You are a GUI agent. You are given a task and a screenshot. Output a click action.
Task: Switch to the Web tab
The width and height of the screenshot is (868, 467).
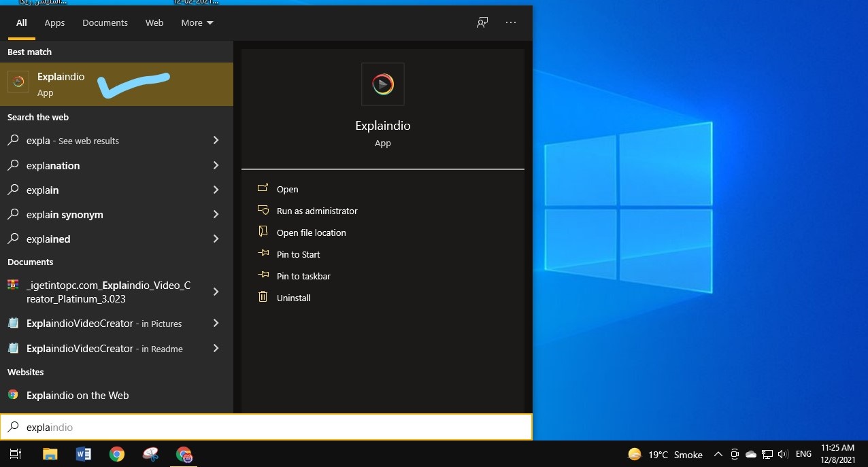pos(154,22)
